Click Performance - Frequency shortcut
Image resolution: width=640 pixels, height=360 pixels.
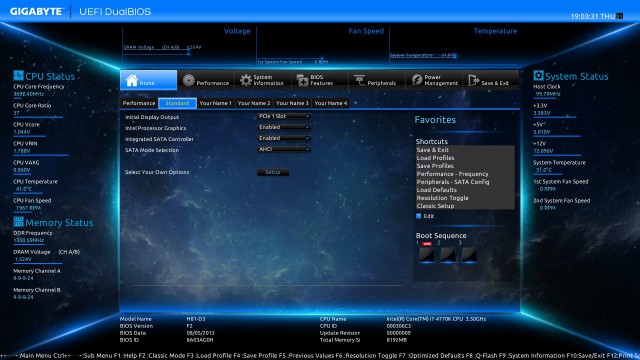tap(452, 174)
